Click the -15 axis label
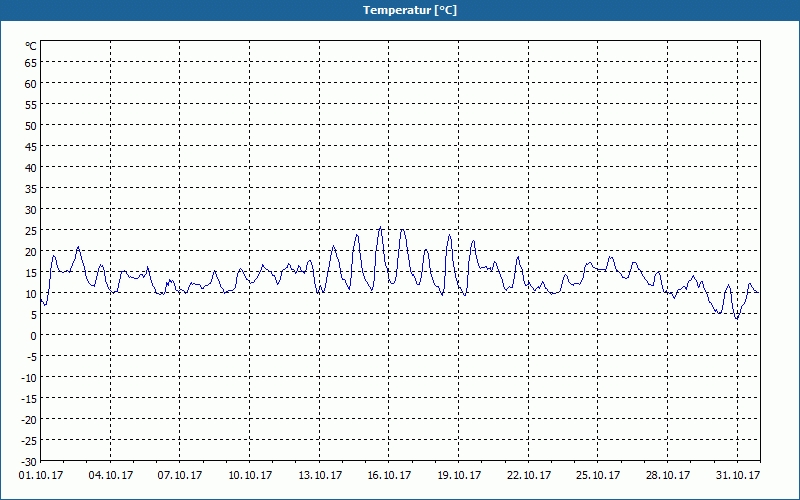 (29, 398)
